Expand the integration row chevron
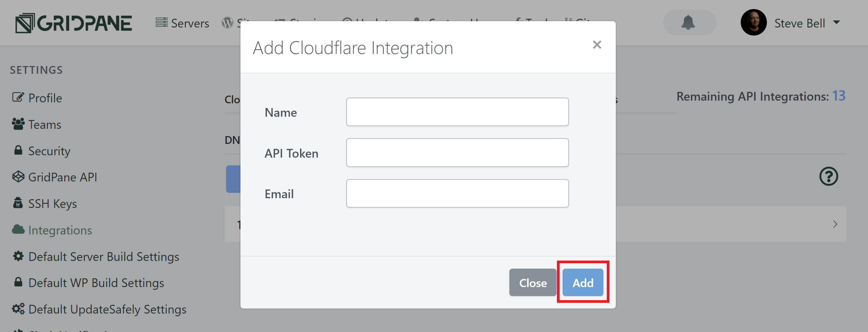Image resolution: width=868 pixels, height=332 pixels. coord(835,224)
